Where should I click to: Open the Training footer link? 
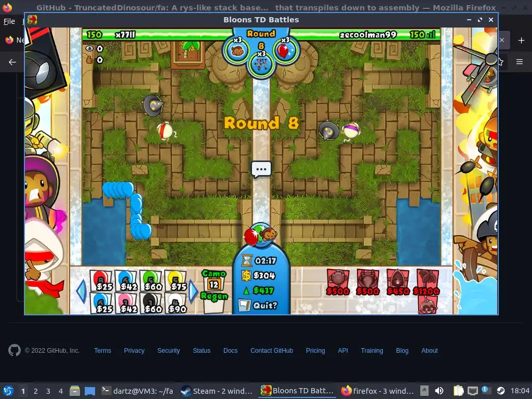click(x=372, y=351)
